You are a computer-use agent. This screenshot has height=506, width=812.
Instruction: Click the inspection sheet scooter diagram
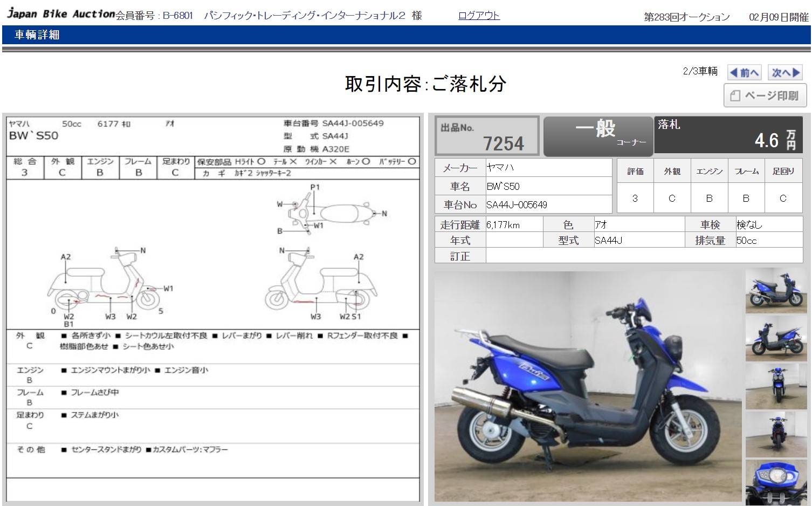[213, 255]
